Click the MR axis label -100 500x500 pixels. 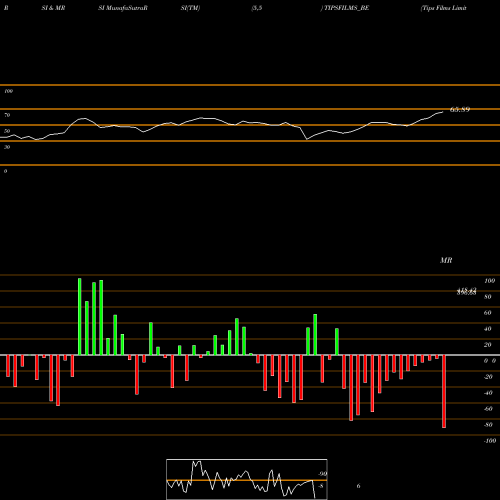coord(490,441)
